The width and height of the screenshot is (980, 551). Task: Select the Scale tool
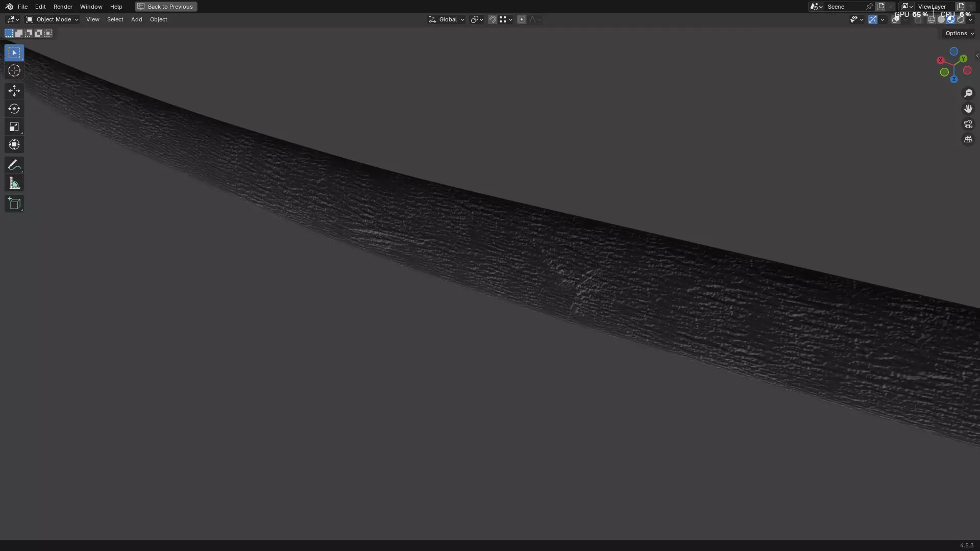pyautogui.click(x=14, y=127)
